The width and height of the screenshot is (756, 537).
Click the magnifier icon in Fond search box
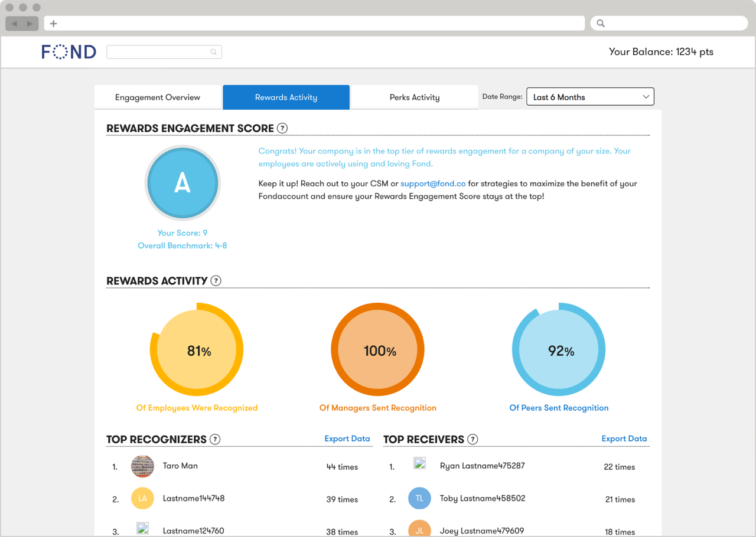(x=214, y=52)
